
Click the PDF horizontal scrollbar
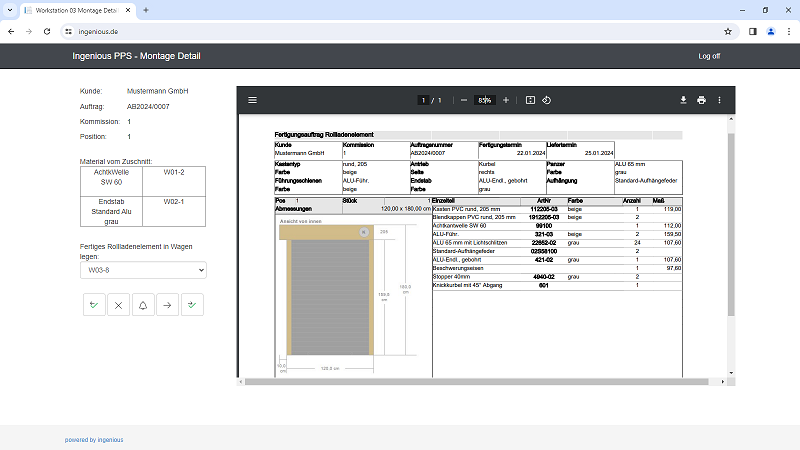pyautogui.click(x=476, y=382)
